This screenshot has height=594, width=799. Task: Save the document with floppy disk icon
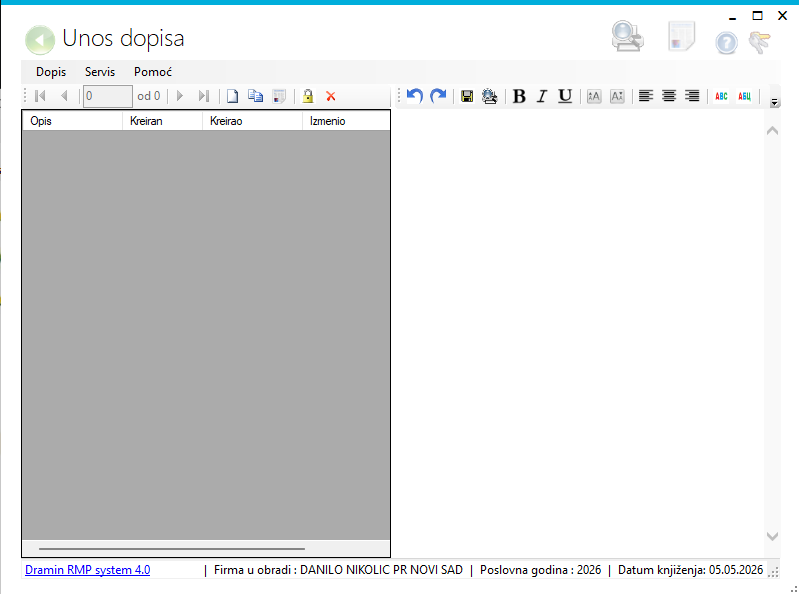point(467,96)
